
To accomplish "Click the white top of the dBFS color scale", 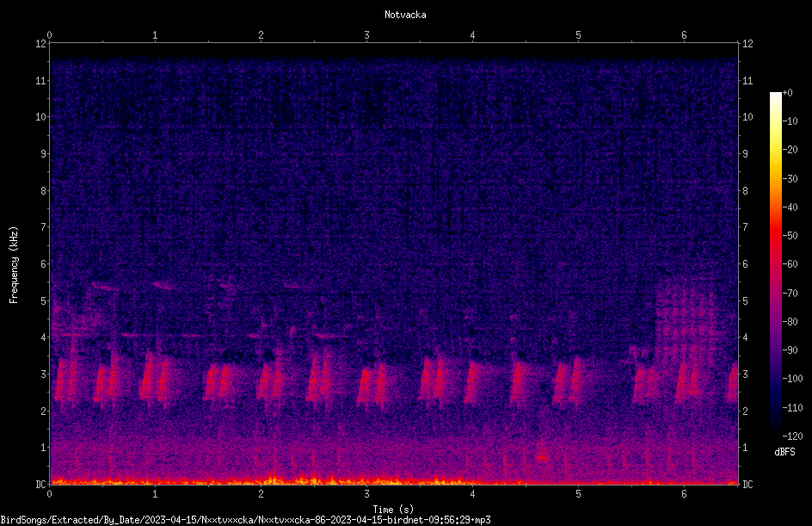I will coord(775,97).
